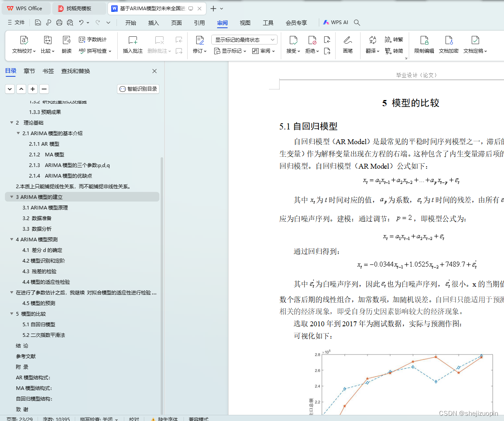Image resolution: width=504 pixels, height=421 pixels.
Task: Open 文档加密 document encryption
Action: (449, 45)
